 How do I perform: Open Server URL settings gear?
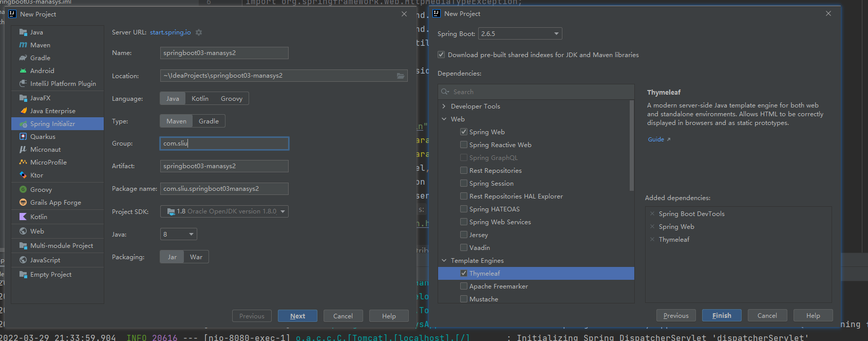pos(199,32)
